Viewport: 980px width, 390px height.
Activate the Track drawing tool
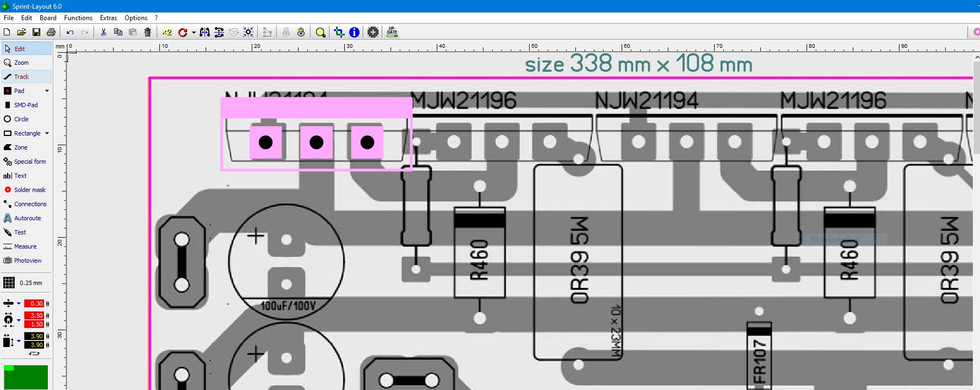(x=27, y=77)
